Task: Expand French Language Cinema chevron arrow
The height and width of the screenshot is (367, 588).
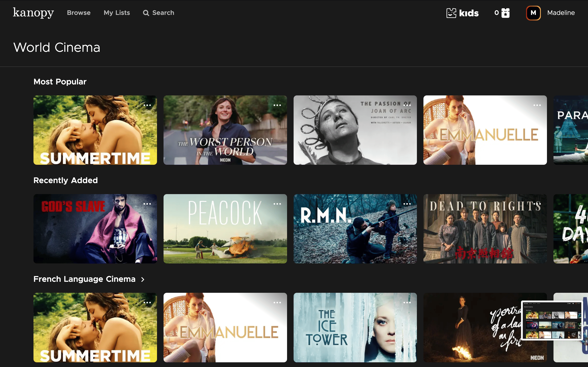Action: point(143,279)
